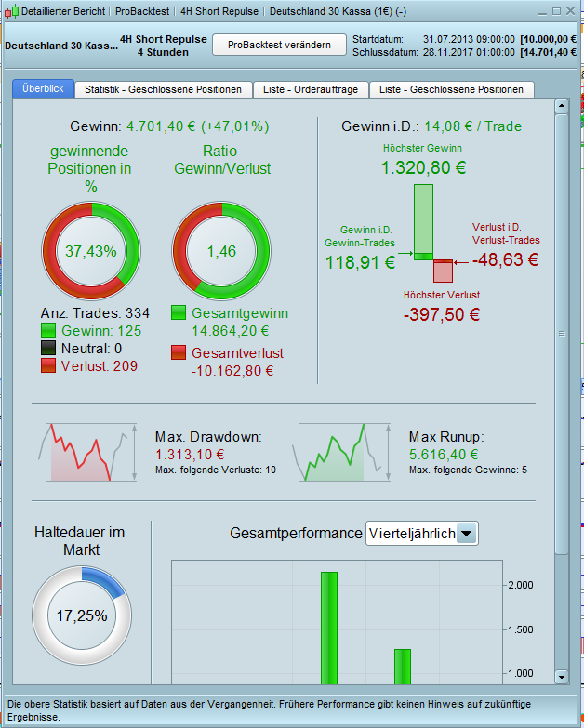Click scrollbar down arrow

tap(562, 677)
